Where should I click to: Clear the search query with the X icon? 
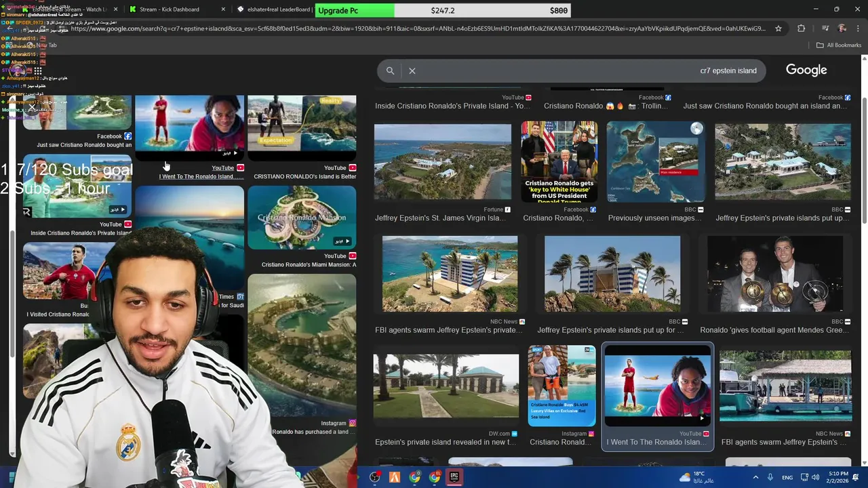click(412, 70)
